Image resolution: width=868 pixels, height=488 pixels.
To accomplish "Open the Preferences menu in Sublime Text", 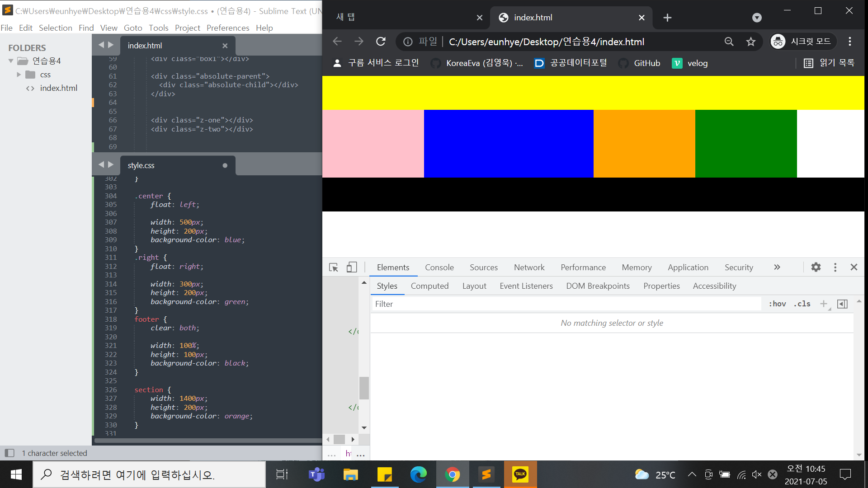I will click(228, 28).
